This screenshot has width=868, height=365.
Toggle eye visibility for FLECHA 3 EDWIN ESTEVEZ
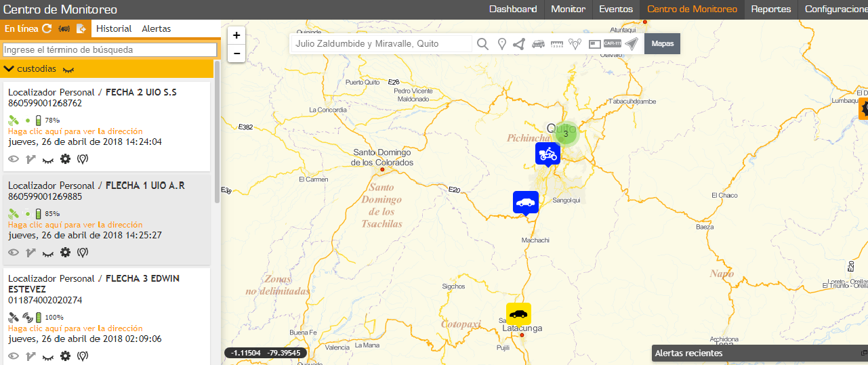coord(13,356)
